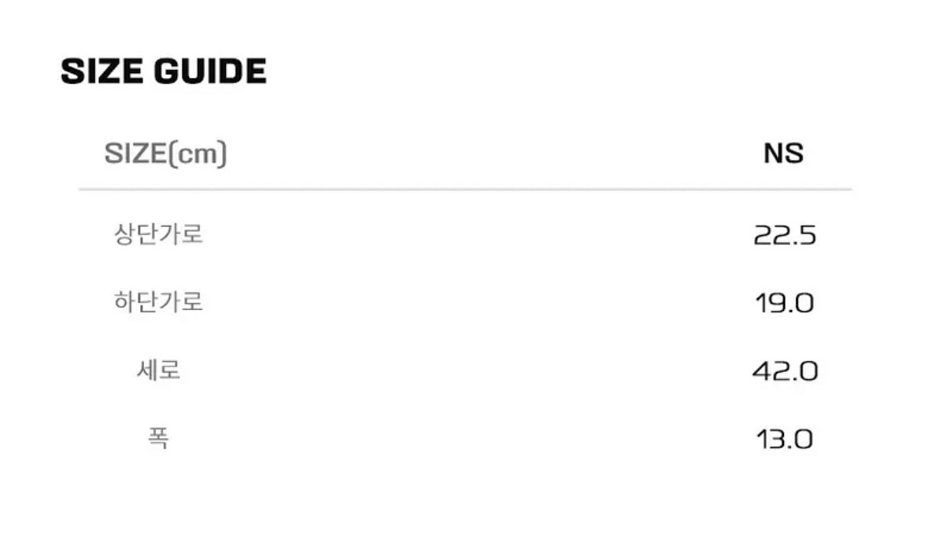928x560 pixels.
Task: Click the 가로 characters in 하단가로
Action: (x=182, y=302)
